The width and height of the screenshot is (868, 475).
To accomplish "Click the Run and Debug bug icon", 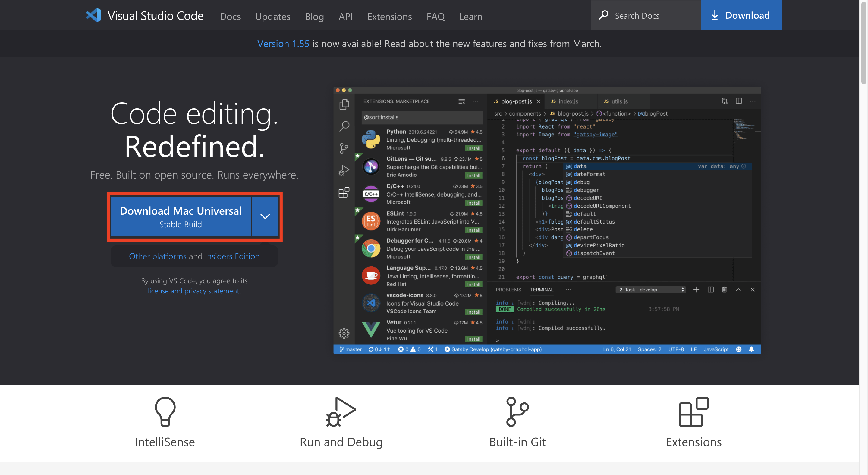I will pos(341,411).
